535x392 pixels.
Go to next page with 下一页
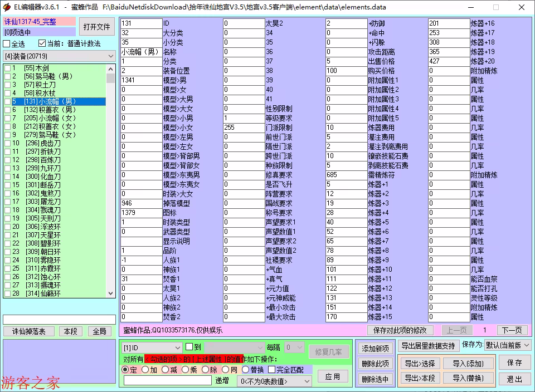(511, 330)
